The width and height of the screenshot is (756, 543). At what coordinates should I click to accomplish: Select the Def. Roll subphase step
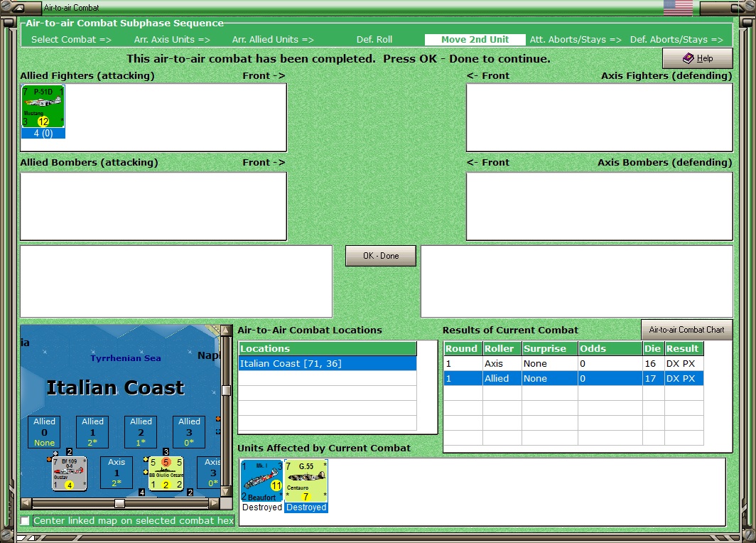click(x=374, y=40)
